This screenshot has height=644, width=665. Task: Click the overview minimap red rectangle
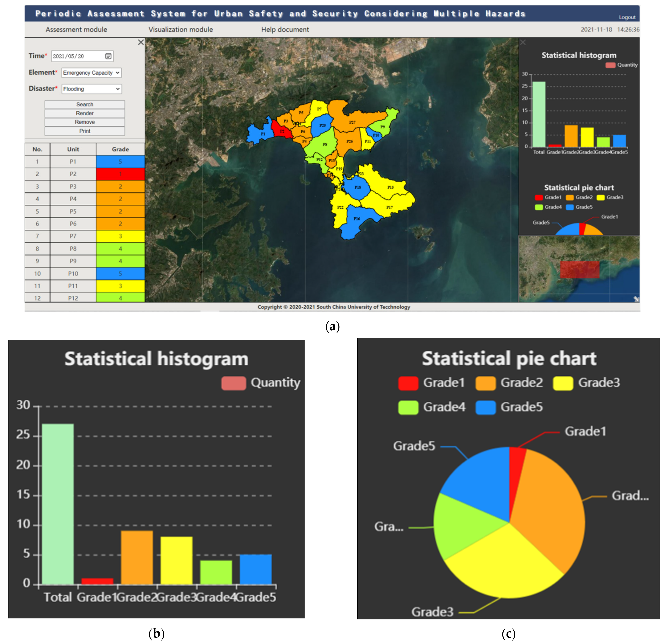(580, 270)
